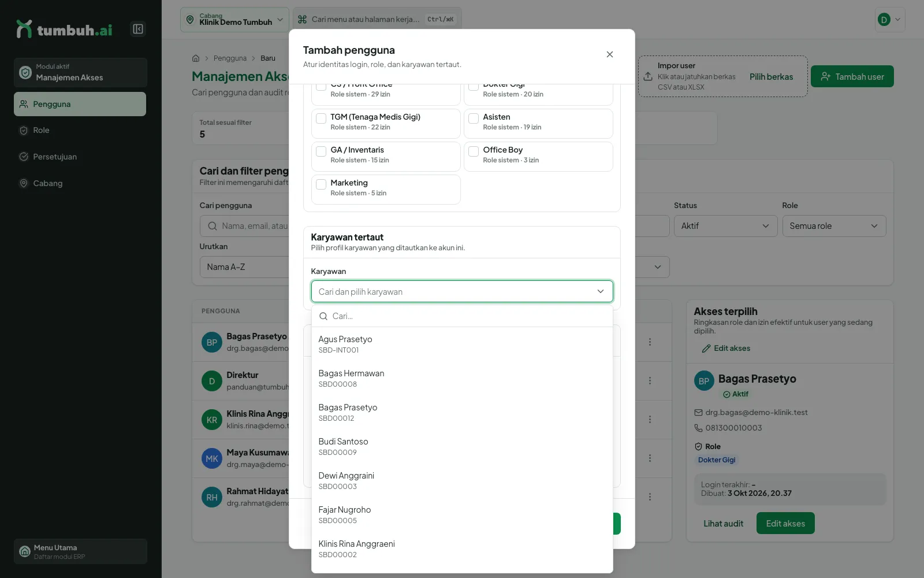Check the TGM (Tenaga Medis Gigi) role
Image resolution: width=924 pixels, height=578 pixels.
pyautogui.click(x=321, y=118)
